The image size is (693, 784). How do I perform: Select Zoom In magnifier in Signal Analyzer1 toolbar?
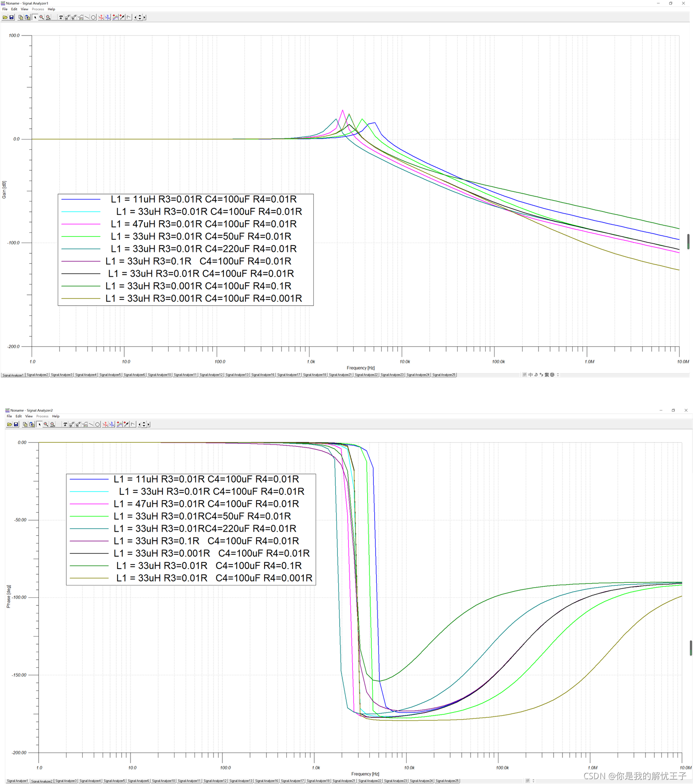coord(42,17)
